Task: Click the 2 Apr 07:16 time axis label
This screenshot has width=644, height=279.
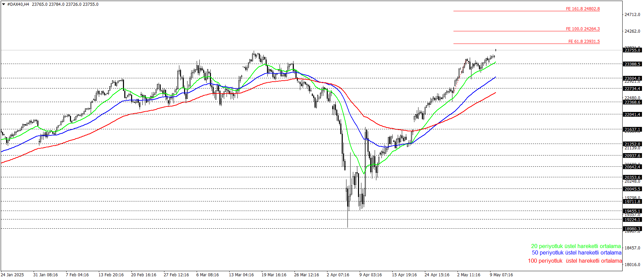Action: 338,275
